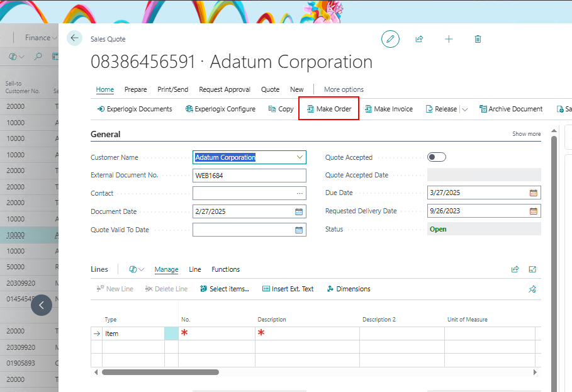The width and height of the screenshot is (572, 392).
Task: Expand the Customer Name dropdown
Action: [x=300, y=157]
